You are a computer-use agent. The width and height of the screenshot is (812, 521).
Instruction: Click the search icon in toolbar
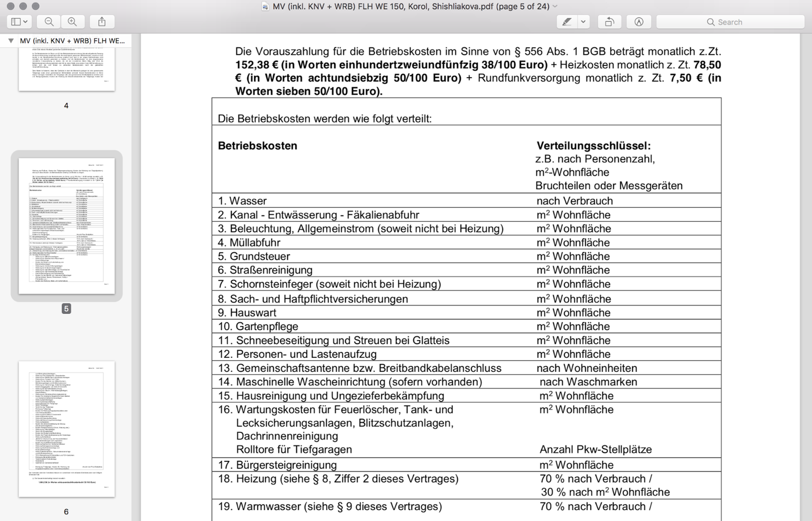click(x=709, y=22)
